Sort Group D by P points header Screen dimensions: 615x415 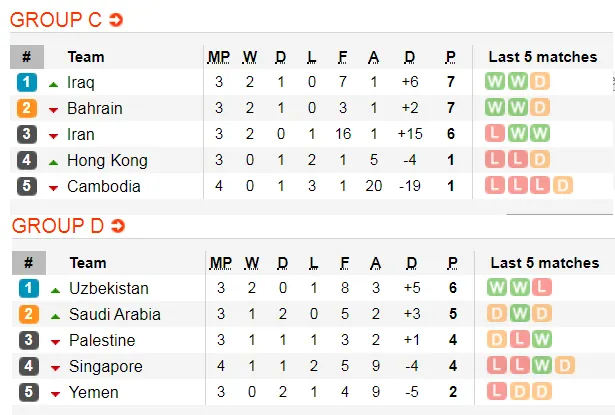[451, 263]
